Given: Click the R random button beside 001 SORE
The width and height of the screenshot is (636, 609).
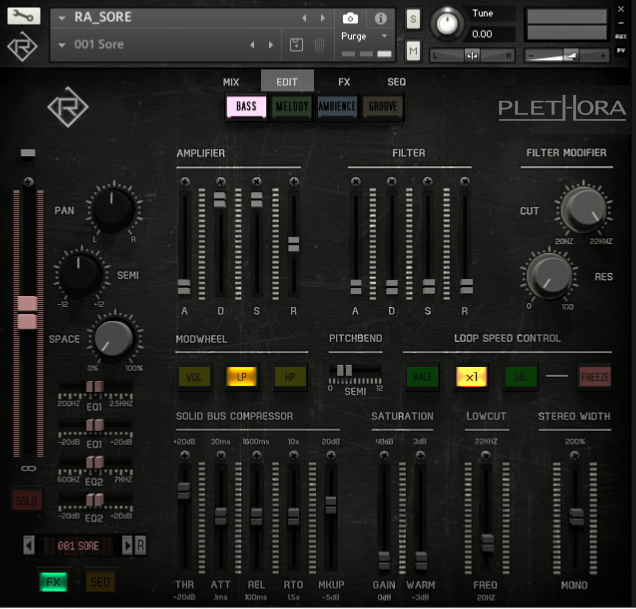Looking at the screenshot, I should coord(140,546).
